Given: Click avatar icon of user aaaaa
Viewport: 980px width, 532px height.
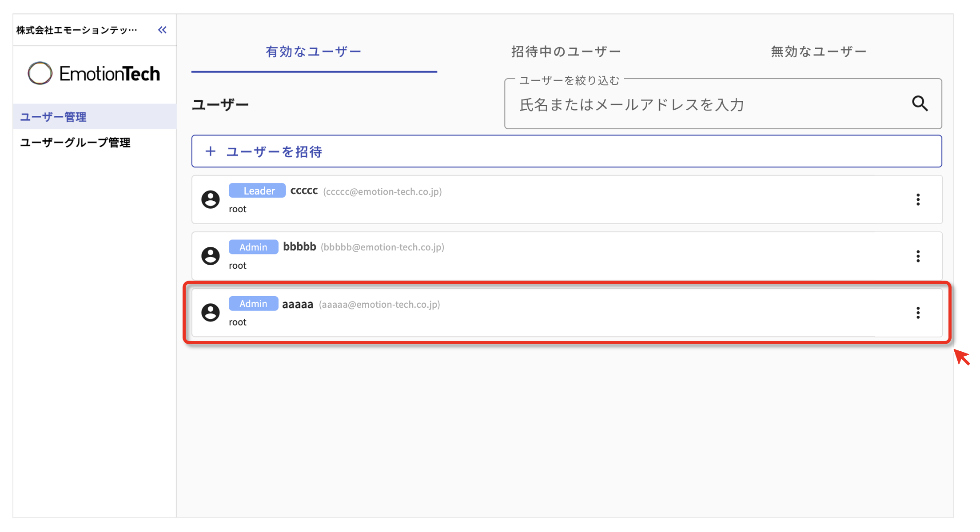Looking at the screenshot, I should [x=211, y=312].
